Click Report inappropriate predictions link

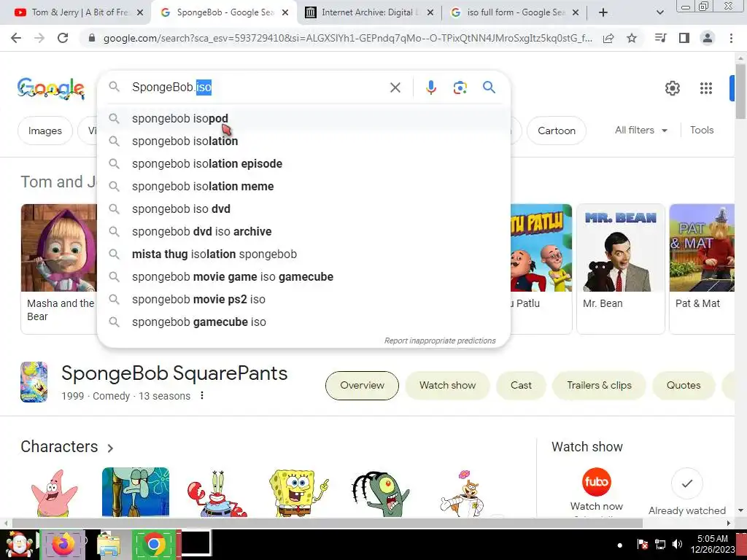440,341
